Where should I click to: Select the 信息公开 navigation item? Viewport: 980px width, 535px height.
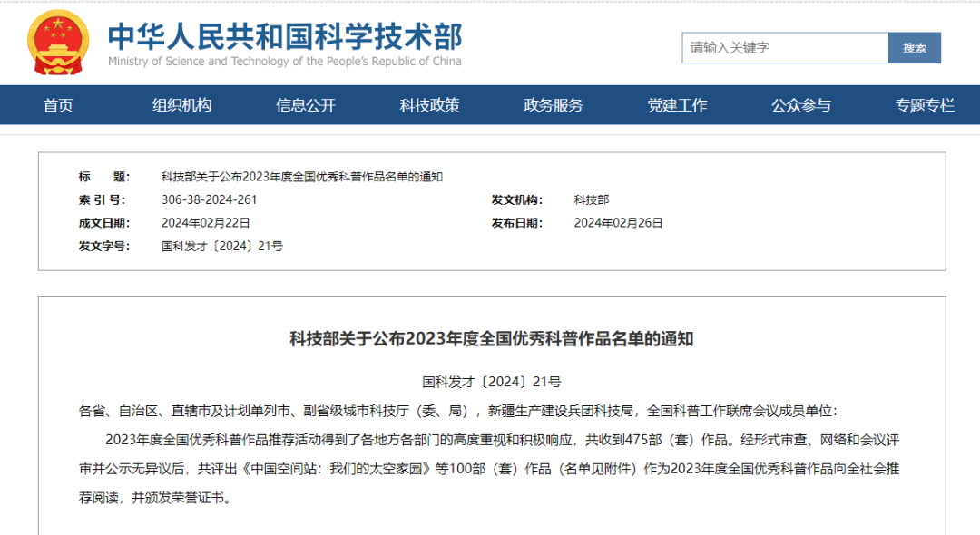(306, 105)
